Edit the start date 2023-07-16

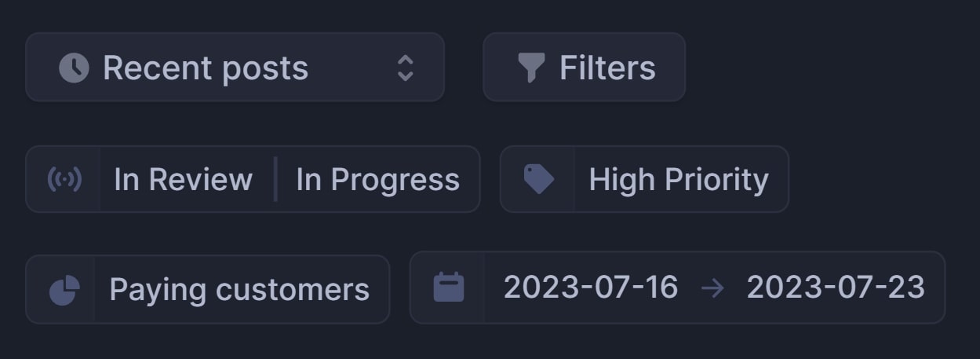(591, 288)
